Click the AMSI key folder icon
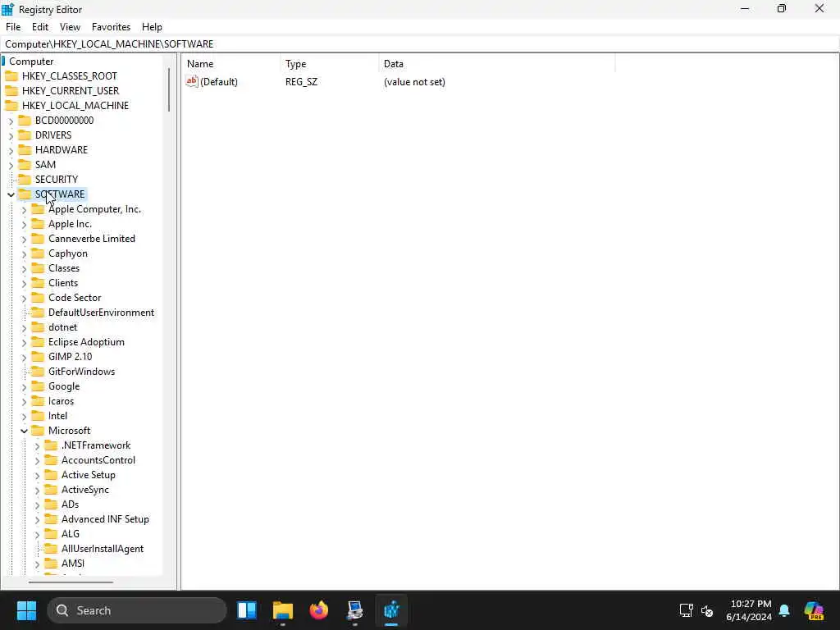Image resolution: width=840 pixels, height=630 pixels. click(x=51, y=563)
